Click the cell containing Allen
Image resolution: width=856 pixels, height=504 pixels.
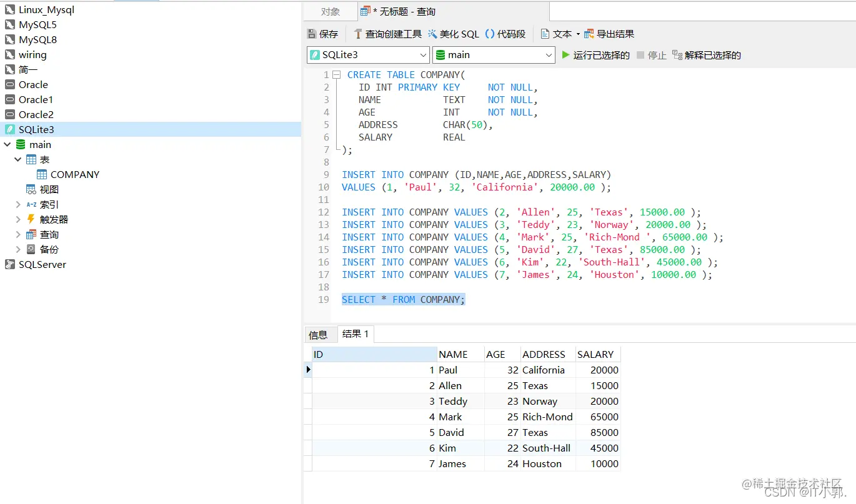[460, 386]
